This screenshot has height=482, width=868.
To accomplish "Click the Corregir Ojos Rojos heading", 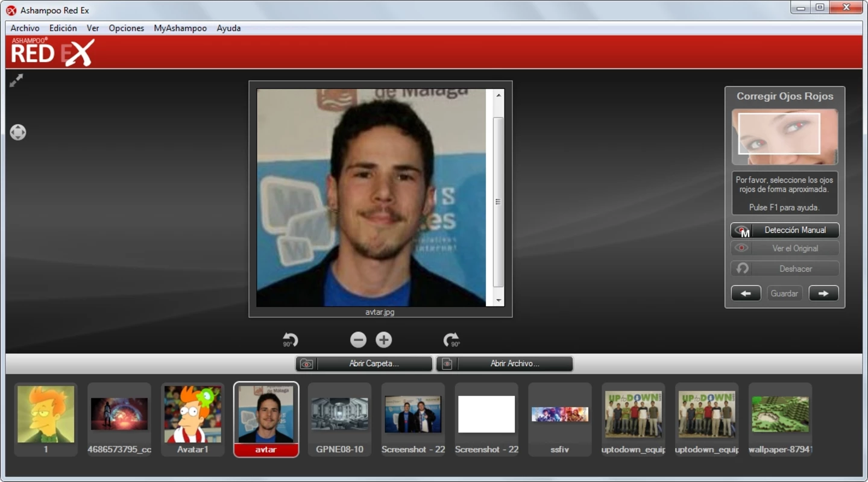I will tap(785, 96).
